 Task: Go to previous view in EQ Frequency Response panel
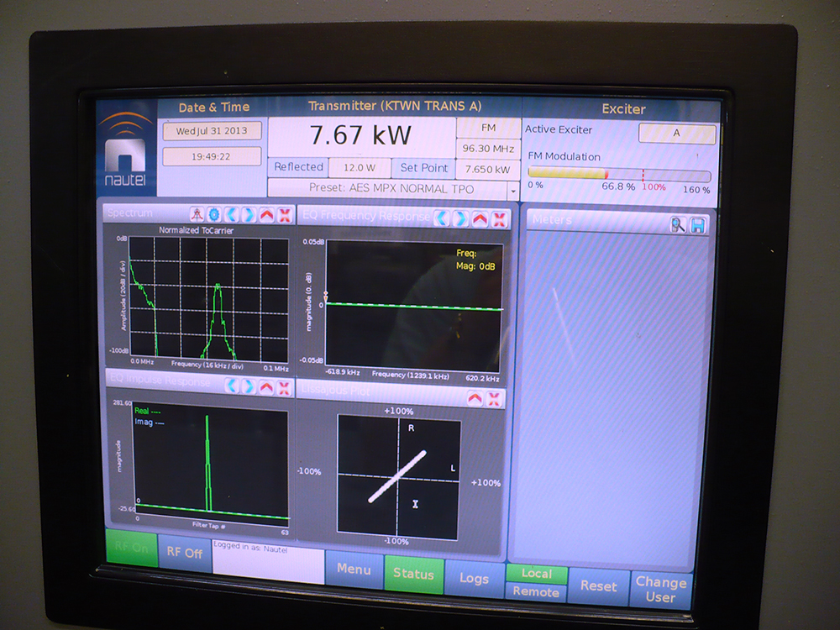pos(442,218)
